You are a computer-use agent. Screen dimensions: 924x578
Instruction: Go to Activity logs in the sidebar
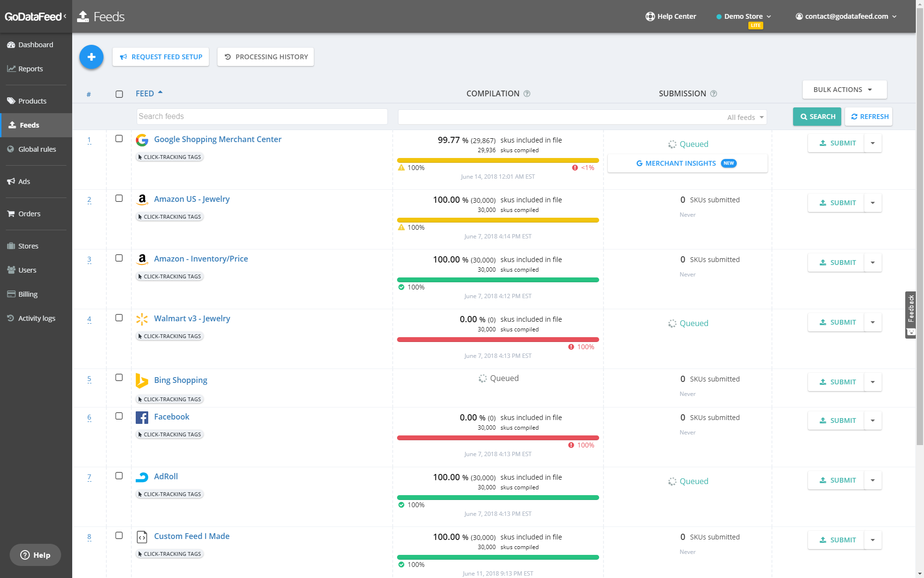coord(37,318)
